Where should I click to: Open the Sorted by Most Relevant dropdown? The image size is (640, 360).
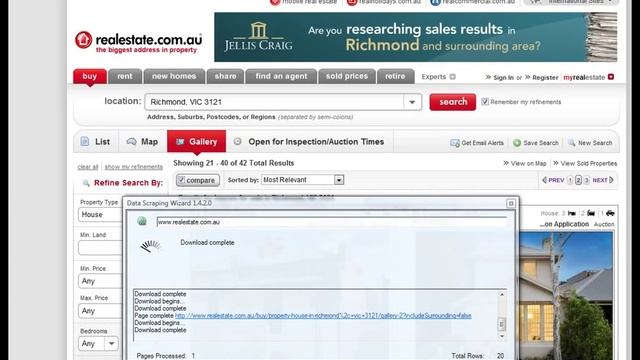(x=302, y=180)
